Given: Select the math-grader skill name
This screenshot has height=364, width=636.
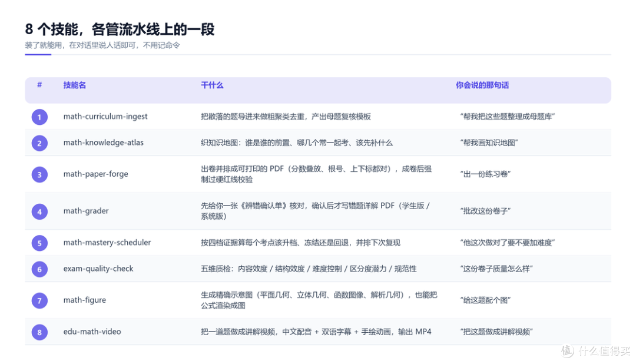Looking at the screenshot, I should point(86,211).
